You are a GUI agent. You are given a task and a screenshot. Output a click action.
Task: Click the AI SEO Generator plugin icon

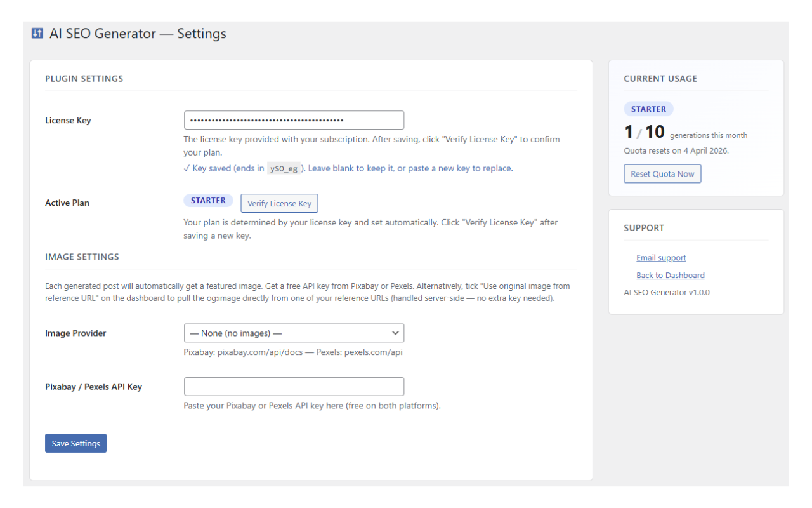coord(37,32)
